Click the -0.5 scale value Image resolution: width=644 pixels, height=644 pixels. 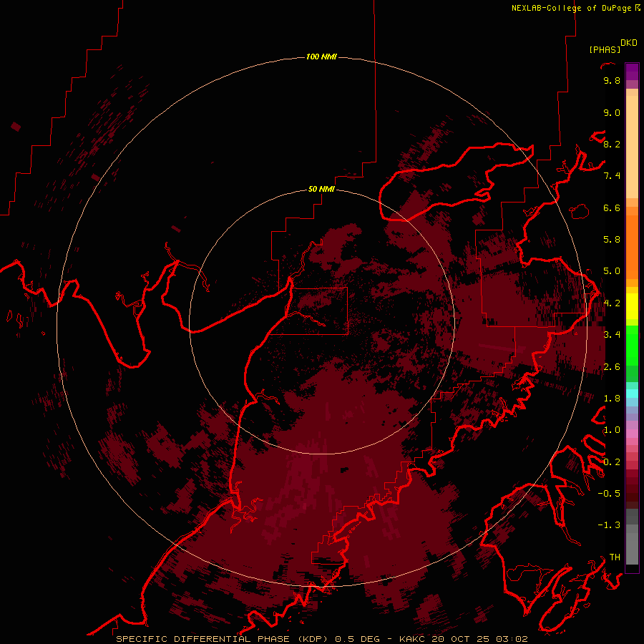[609, 494]
